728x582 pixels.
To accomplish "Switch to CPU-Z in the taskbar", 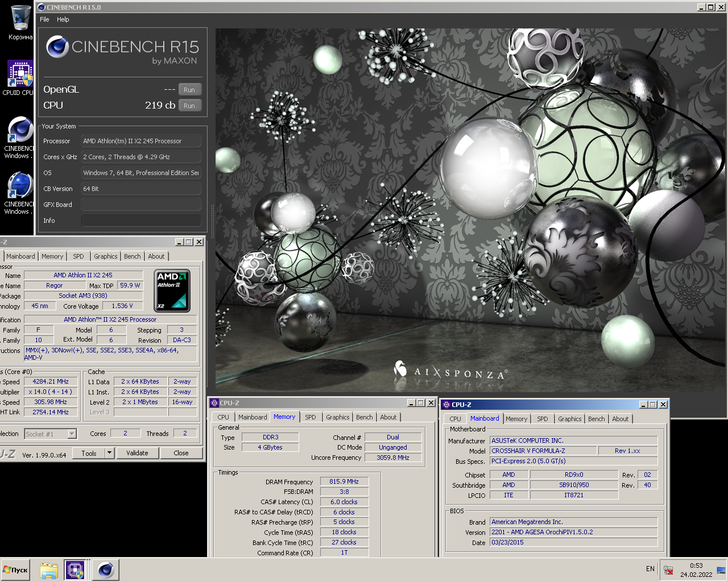I will [x=75, y=570].
